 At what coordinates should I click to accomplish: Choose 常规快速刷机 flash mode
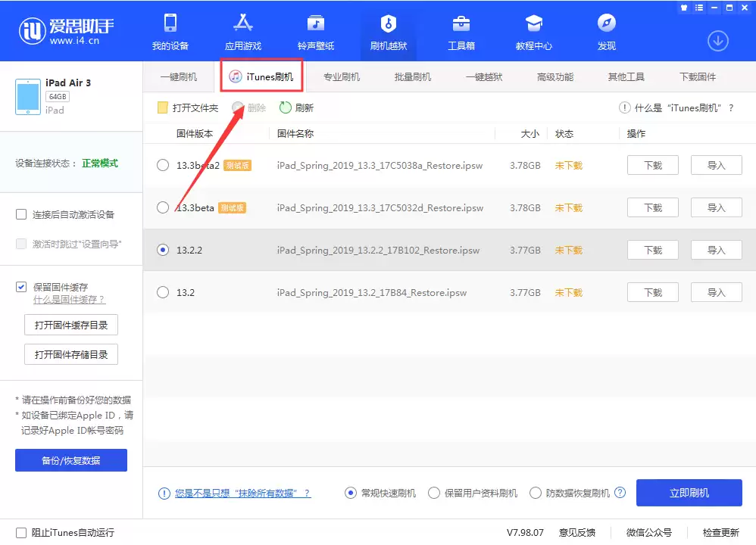click(351, 493)
